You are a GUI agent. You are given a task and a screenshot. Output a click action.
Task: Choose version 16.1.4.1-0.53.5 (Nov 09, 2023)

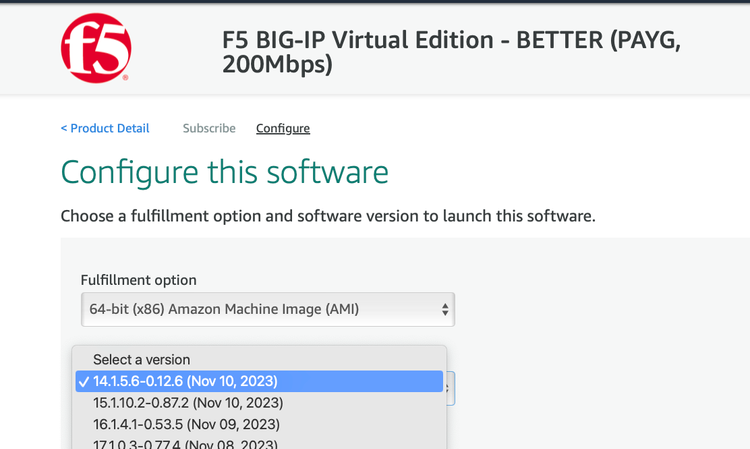pos(188,425)
